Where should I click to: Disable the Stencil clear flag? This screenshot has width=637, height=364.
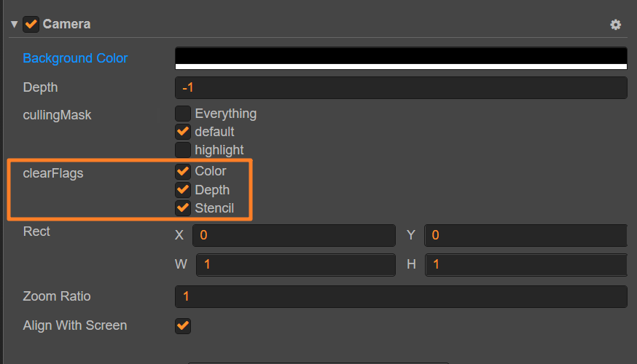(x=183, y=208)
